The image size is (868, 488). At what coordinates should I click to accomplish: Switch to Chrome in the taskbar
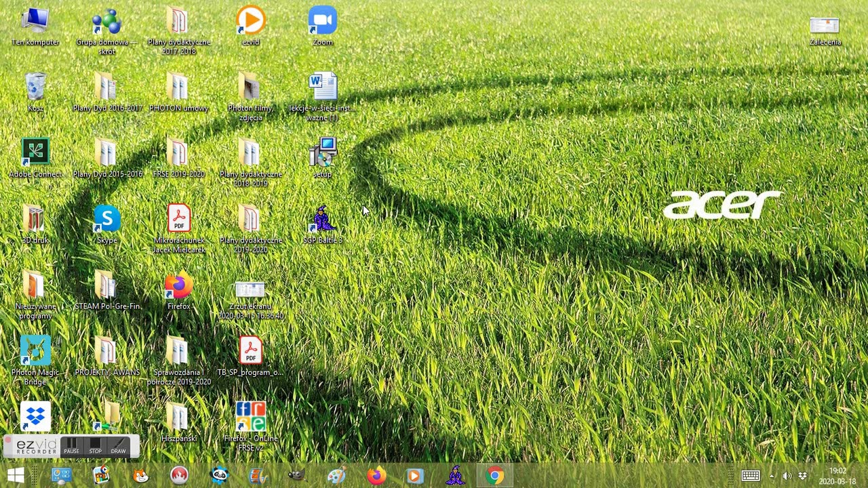click(x=495, y=476)
